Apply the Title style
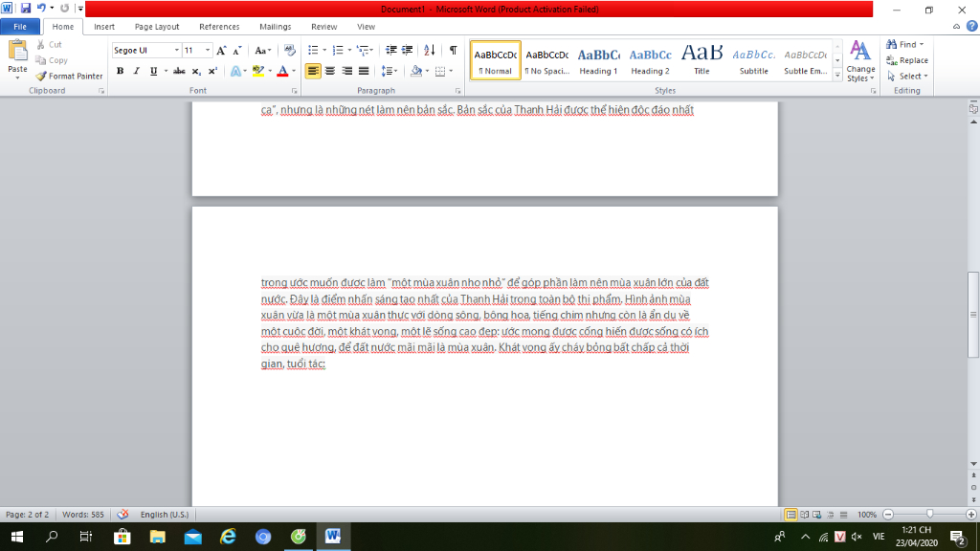 pos(702,60)
